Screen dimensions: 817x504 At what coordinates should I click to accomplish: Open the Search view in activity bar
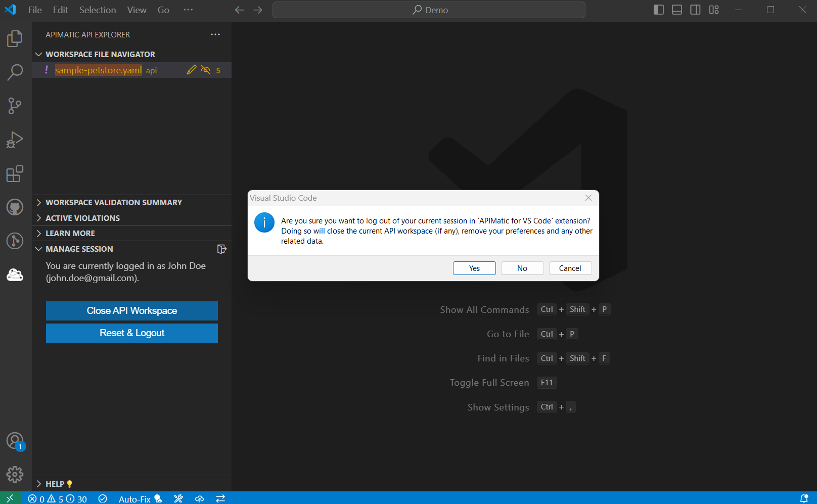15,72
